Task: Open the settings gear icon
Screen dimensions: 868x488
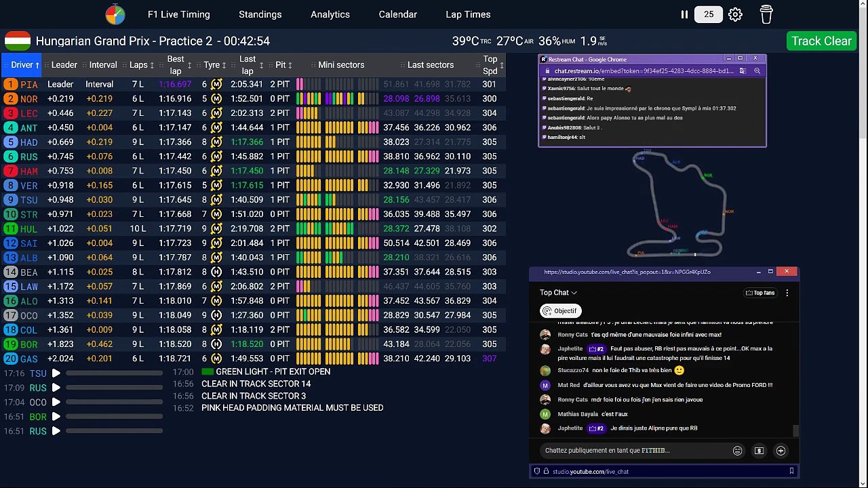Action: tap(735, 14)
